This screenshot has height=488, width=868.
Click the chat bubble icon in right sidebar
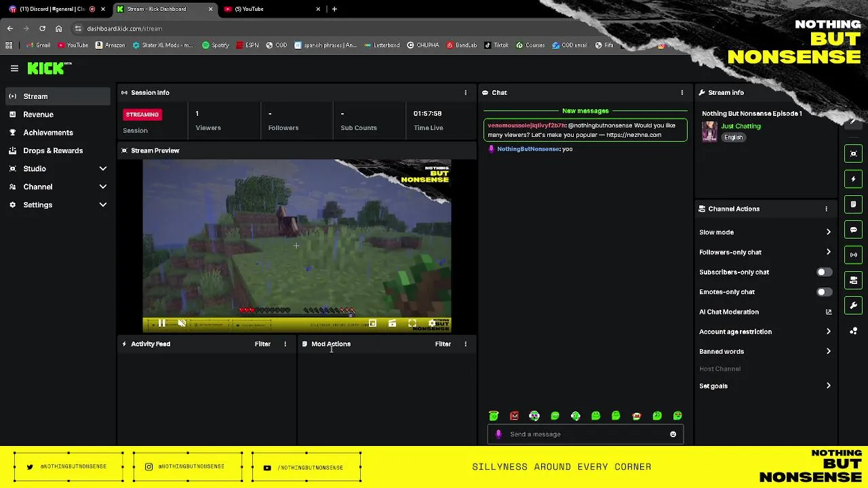(x=854, y=230)
